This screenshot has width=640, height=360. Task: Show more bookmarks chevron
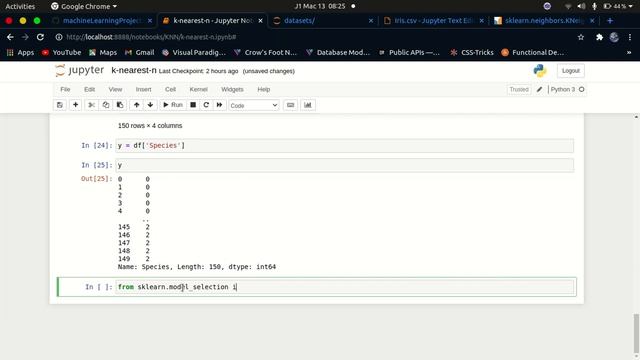(629, 52)
